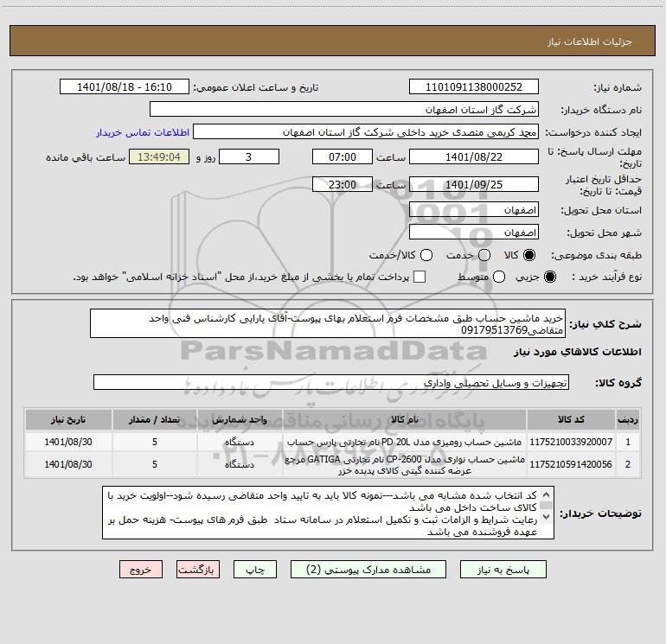Click the شهر محل تحویل field
This screenshot has height=644, width=666.
(474, 233)
